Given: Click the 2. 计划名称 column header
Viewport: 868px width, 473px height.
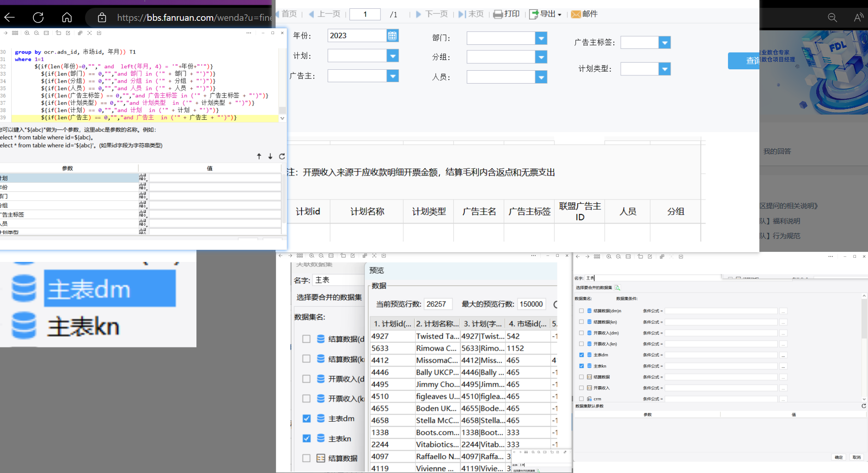Looking at the screenshot, I should coord(437,324).
